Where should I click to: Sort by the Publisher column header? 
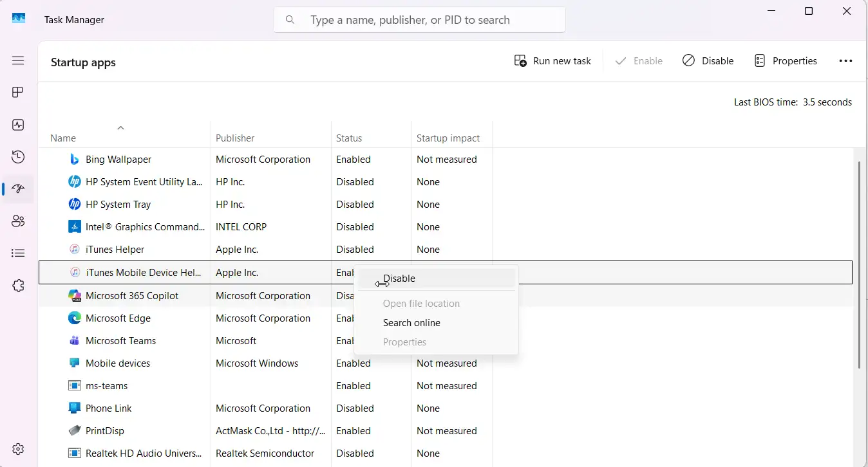(x=235, y=138)
